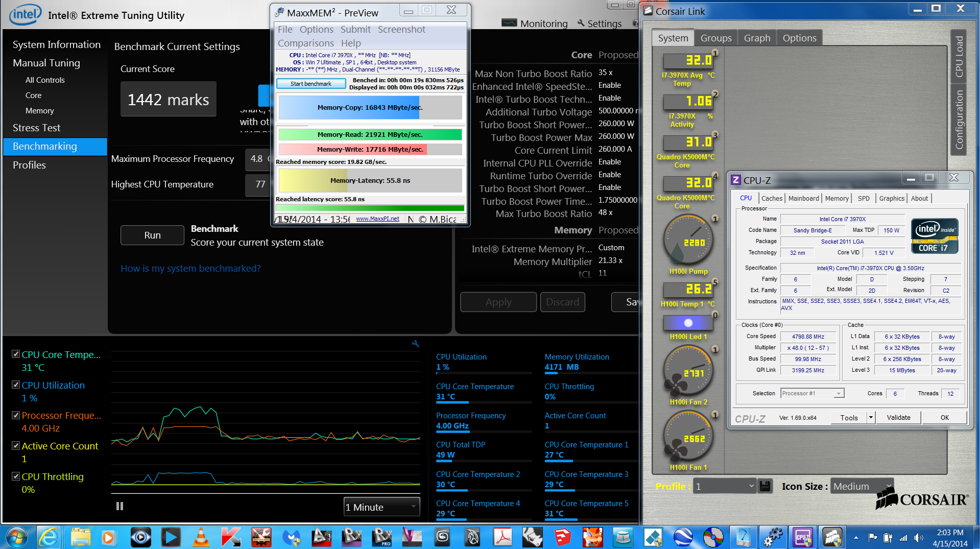This screenshot has height=549, width=980.
Task: Uncheck CPU Utilization monitor checkbox
Action: click(16, 385)
